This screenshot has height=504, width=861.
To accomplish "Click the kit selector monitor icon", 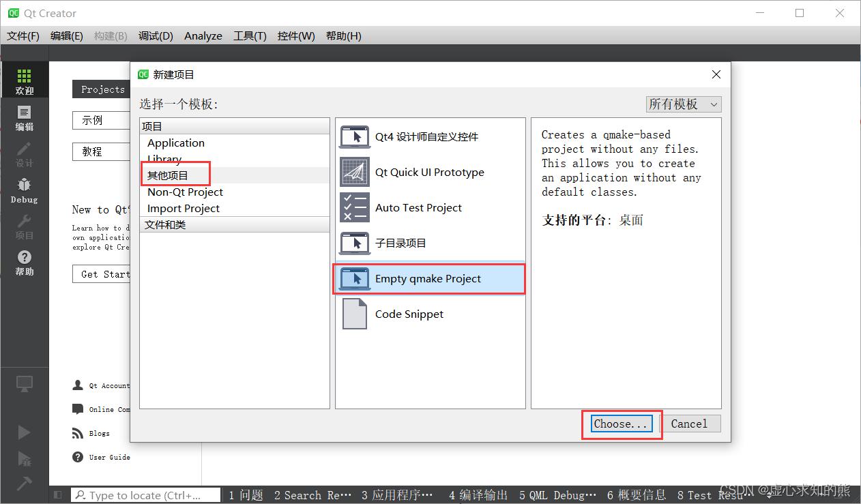I will [x=25, y=384].
